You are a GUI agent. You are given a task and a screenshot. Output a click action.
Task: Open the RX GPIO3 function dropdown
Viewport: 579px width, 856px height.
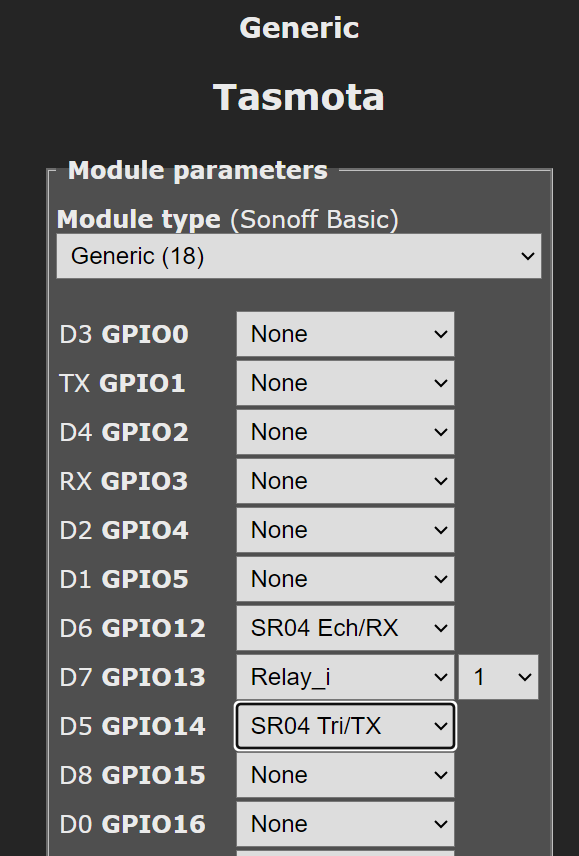coord(345,481)
